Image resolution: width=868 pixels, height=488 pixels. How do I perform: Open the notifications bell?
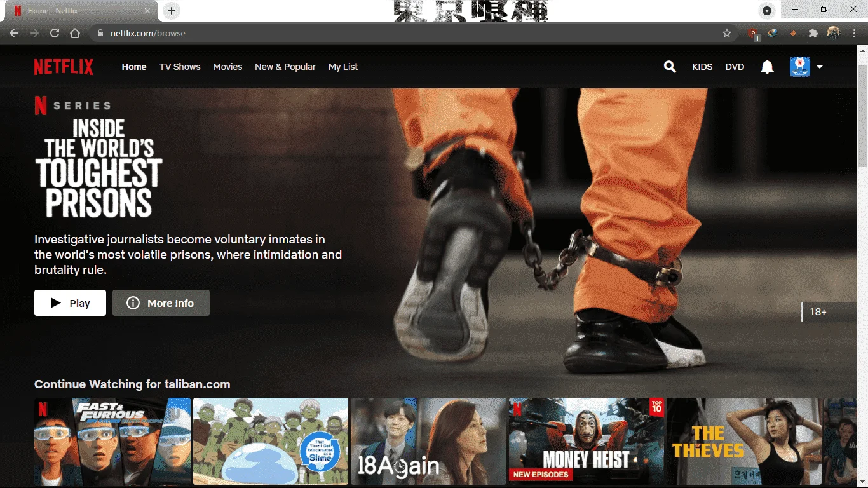[x=767, y=67]
